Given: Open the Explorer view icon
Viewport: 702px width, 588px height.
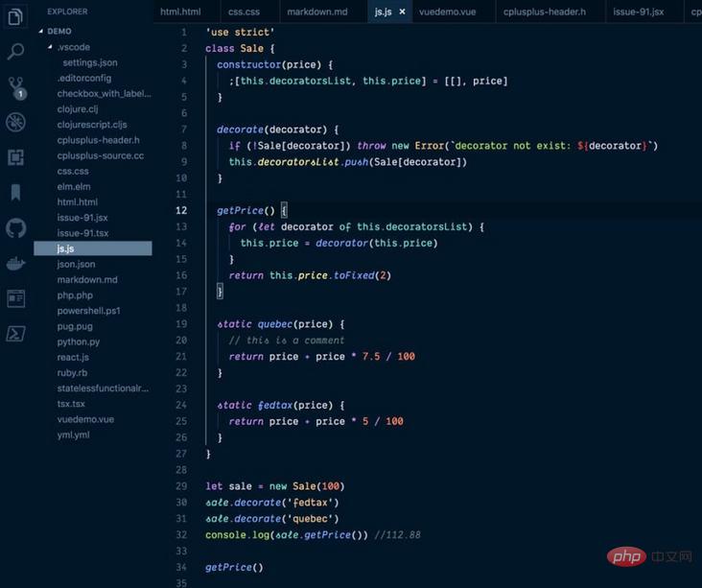Looking at the screenshot, I should [x=15, y=16].
